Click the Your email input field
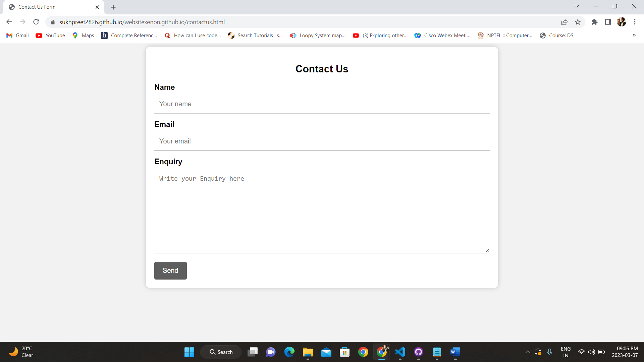644x362 pixels. point(322,141)
